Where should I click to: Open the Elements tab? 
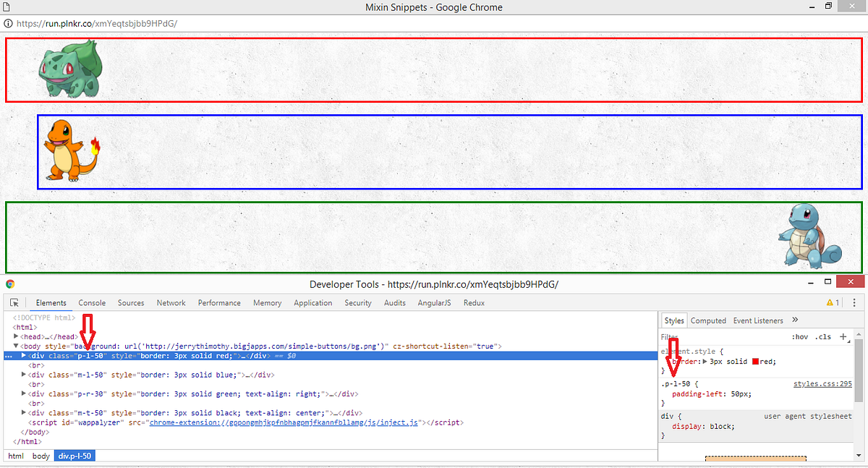click(51, 303)
